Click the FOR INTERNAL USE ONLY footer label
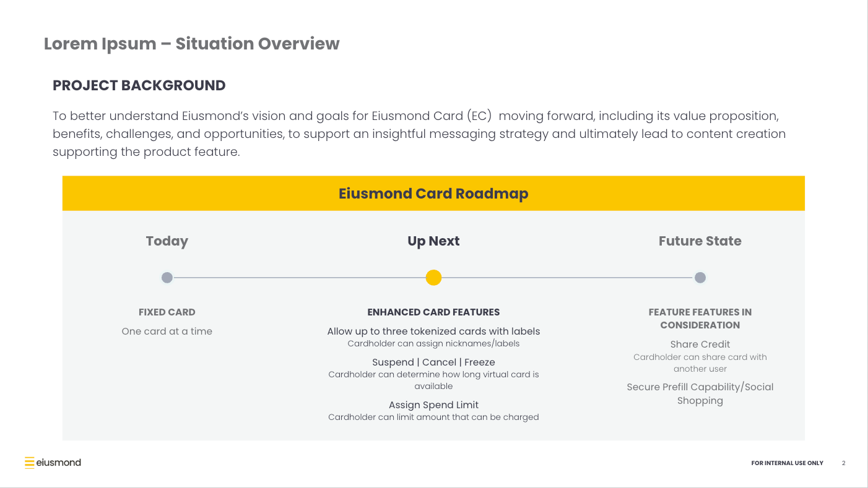The image size is (868, 488). 787,463
